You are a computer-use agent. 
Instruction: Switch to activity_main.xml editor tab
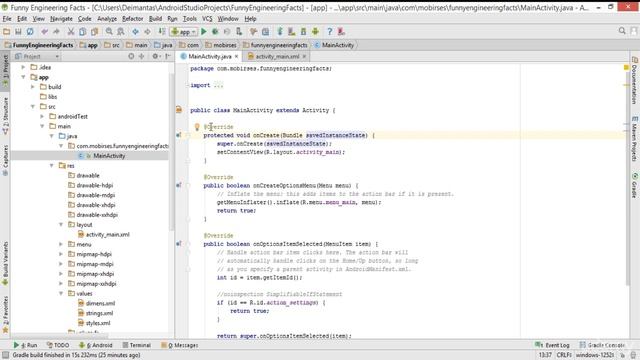tap(277, 56)
